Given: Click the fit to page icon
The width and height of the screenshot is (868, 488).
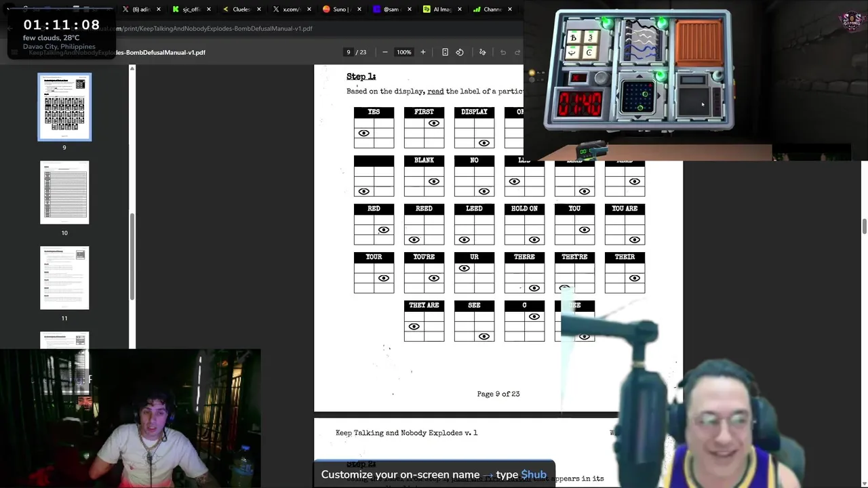Looking at the screenshot, I should click(445, 52).
